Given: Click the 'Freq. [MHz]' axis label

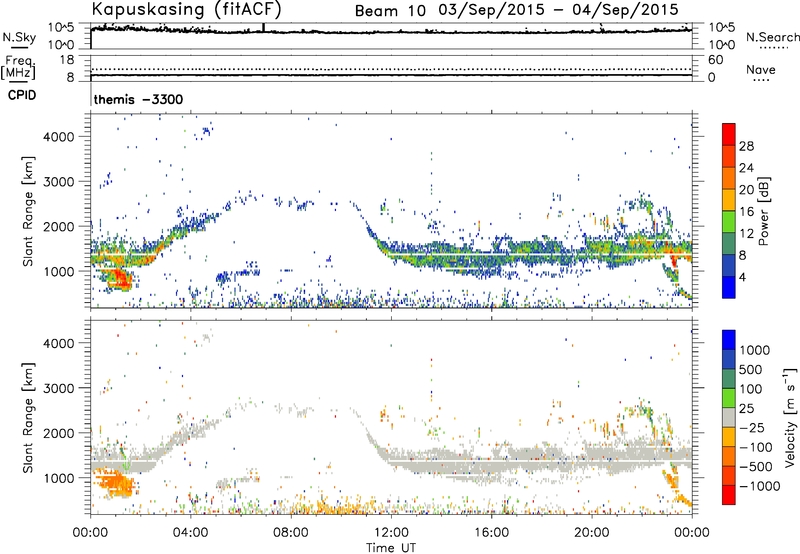Looking at the screenshot, I should pos(18,68).
